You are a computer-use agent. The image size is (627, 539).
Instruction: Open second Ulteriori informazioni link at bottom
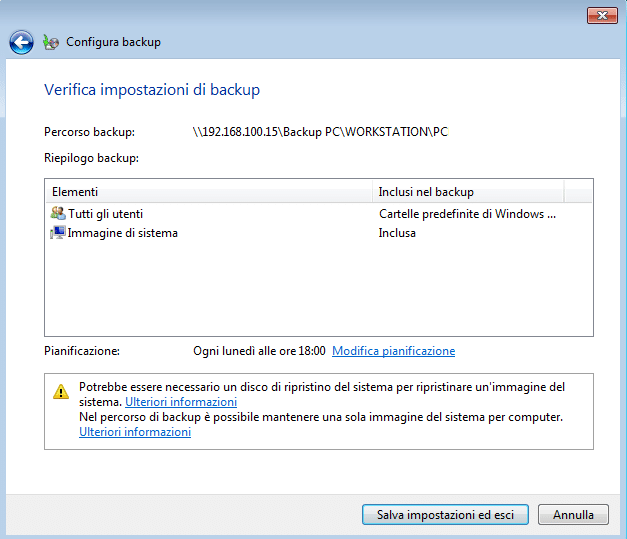[x=135, y=432]
